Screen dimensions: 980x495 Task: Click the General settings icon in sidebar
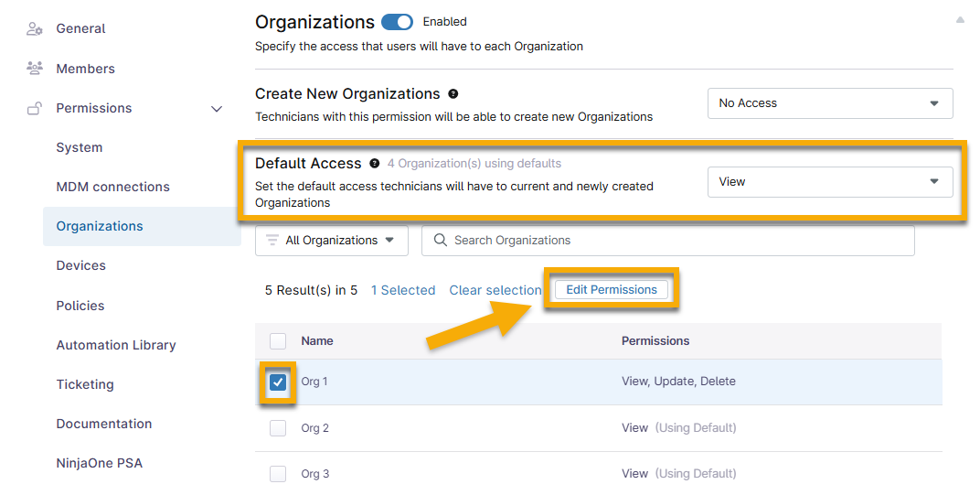(x=35, y=28)
